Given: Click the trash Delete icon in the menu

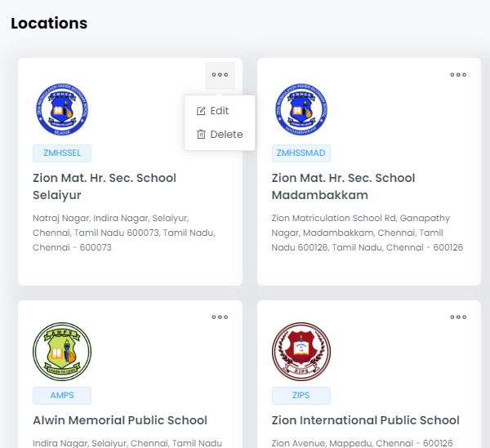Looking at the screenshot, I should click(202, 135).
